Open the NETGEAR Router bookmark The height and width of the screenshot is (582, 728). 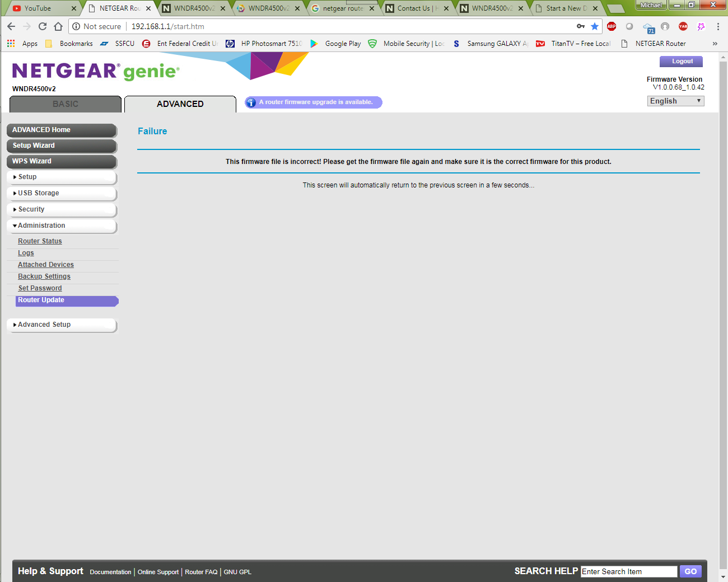(654, 43)
